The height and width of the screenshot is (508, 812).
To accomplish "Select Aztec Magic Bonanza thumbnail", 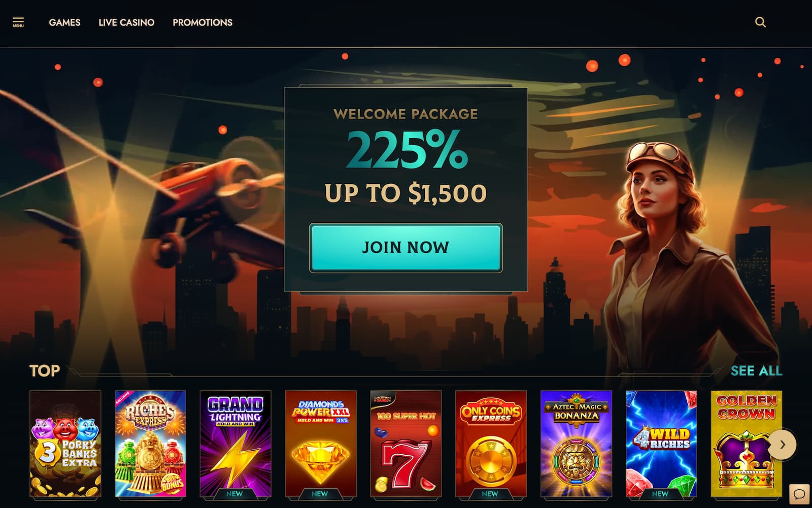I will pos(577,444).
